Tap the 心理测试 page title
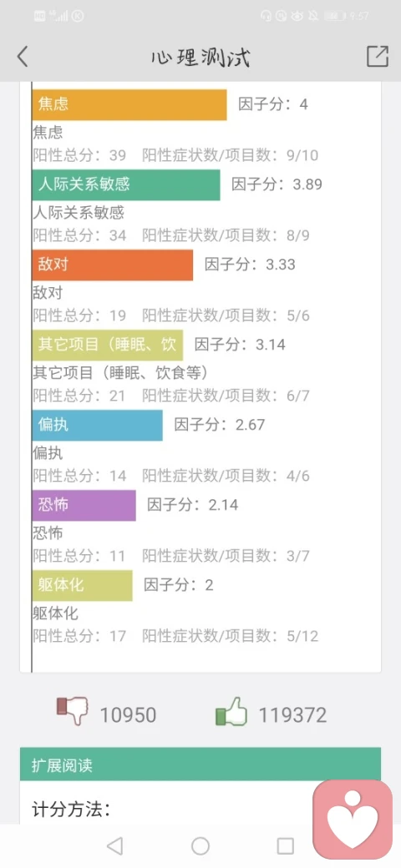Viewport: 401px width, 868px height. coord(200,57)
